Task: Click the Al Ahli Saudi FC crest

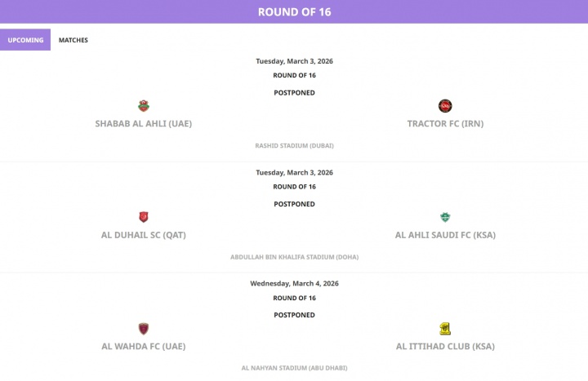Action: (445, 217)
